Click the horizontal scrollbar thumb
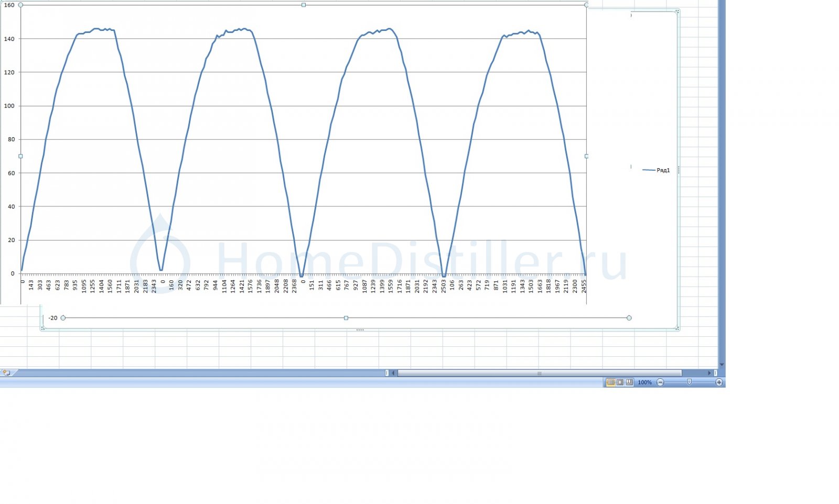 [x=540, y=373]
